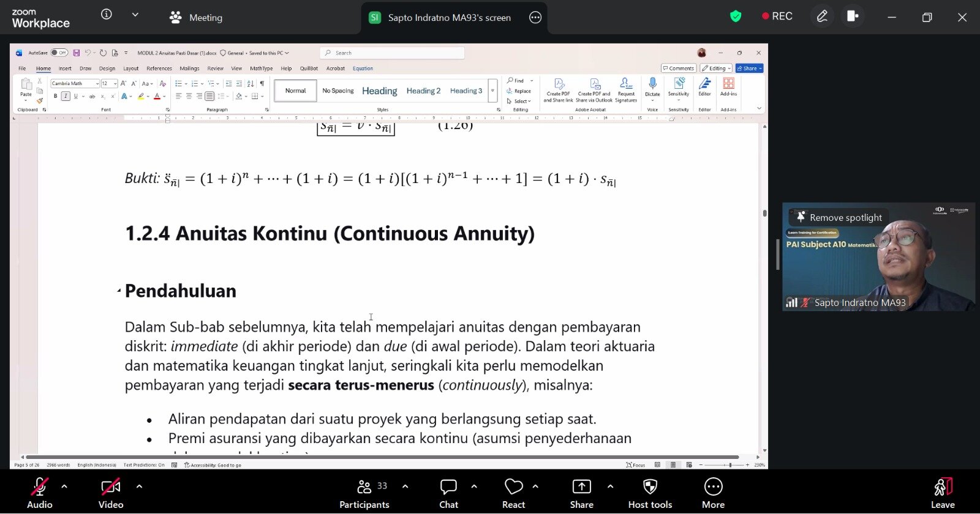The image size is (980, 514).
Task: Toggle Italic formatting
Action: (66, 96)
